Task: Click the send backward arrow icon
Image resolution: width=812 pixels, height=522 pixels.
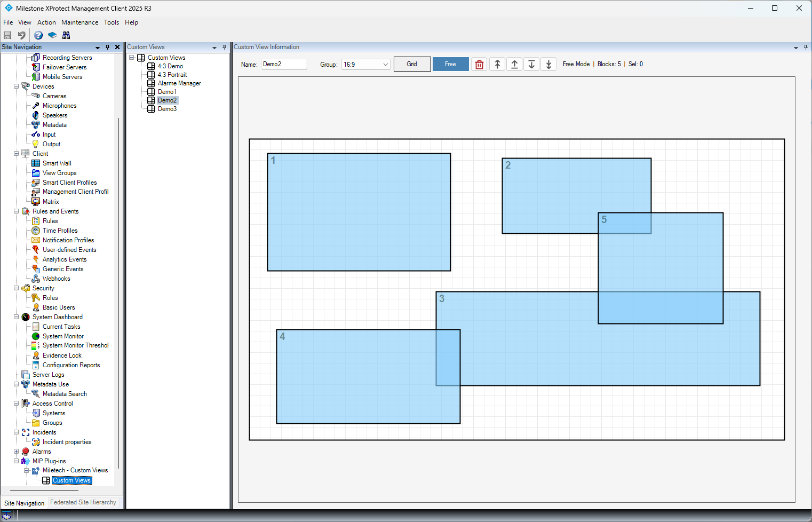Action: pyautogui.click(x=531, y=64)
